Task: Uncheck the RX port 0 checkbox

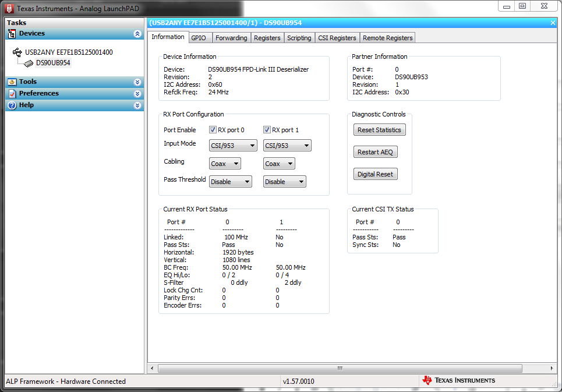Action: pos(213,130)
